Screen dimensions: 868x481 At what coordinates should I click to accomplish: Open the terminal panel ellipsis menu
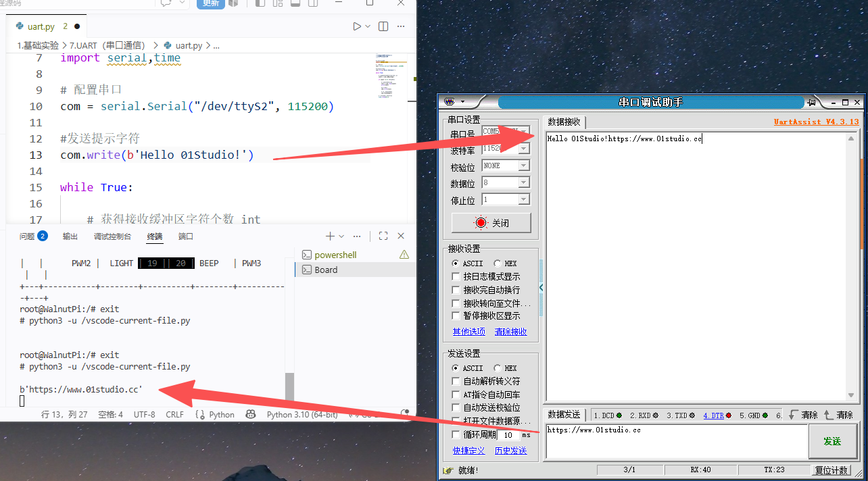pos(357,236)
